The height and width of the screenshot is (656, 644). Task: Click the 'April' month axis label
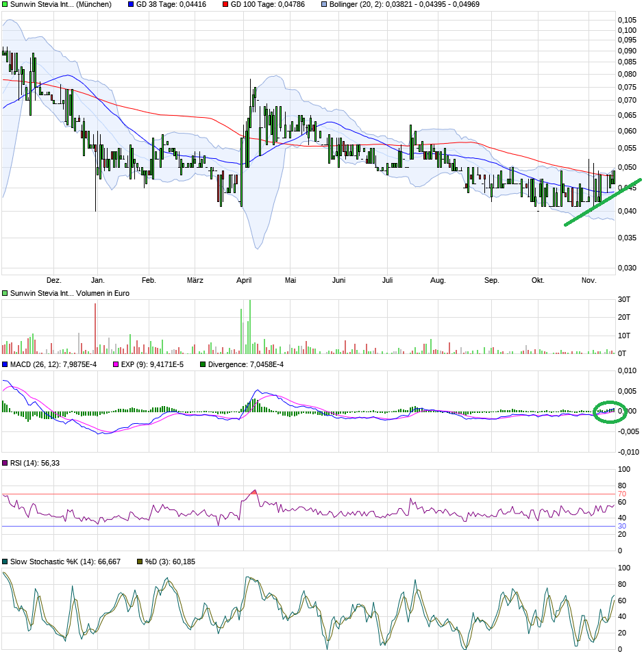[244, 280]
